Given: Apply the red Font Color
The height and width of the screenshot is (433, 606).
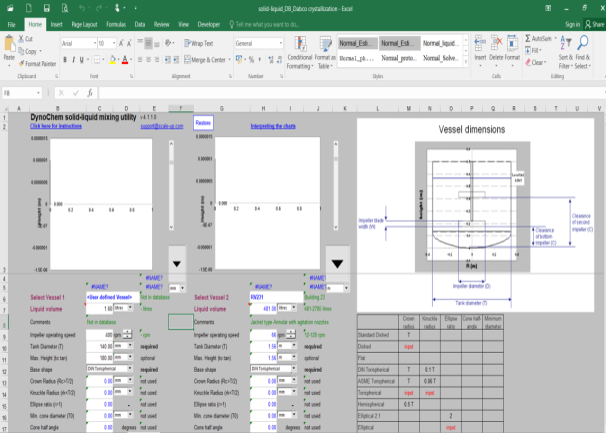Looking at the screenshot, I should coord(125,60).
